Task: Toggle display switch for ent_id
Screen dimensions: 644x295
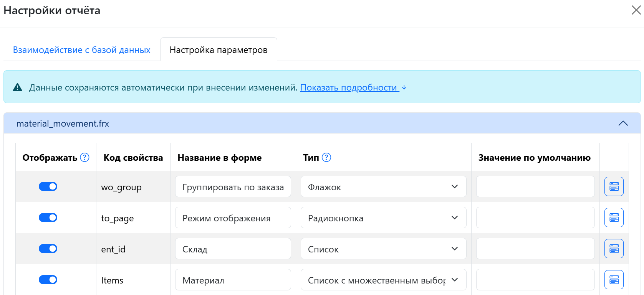Action: 48,249
